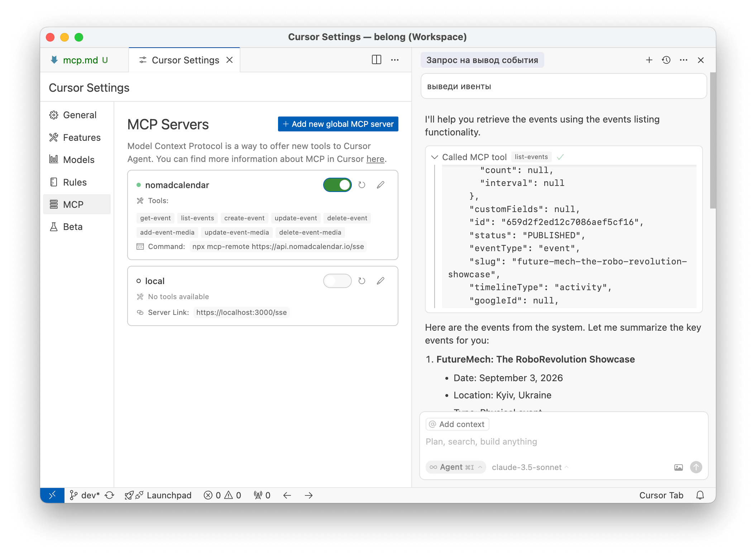Screen dimensions: 756x556
Task: Click the npx mcp-remote command text
Action: [x=278, y=246]
